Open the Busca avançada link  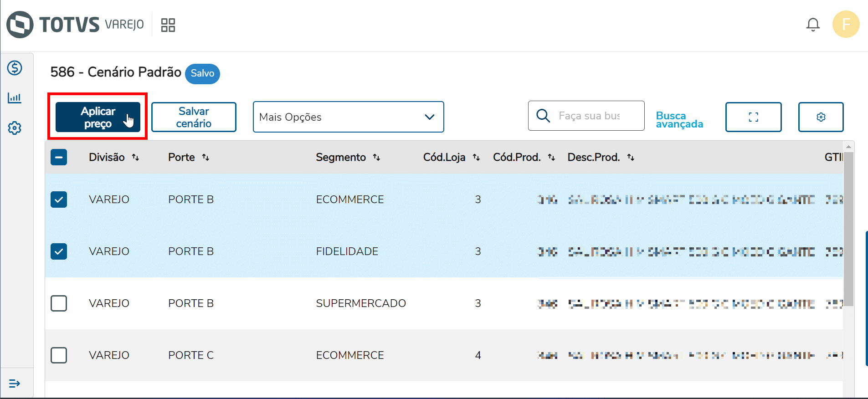point(679,120)
